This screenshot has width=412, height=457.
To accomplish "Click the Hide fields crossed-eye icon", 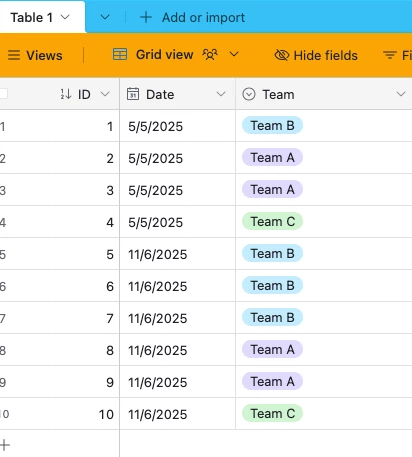I will [282, 55].
